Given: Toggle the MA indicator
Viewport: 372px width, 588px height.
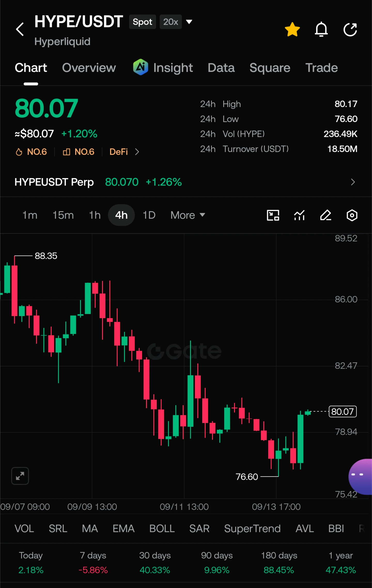Looking at the screenshot, I should (90, 529).
